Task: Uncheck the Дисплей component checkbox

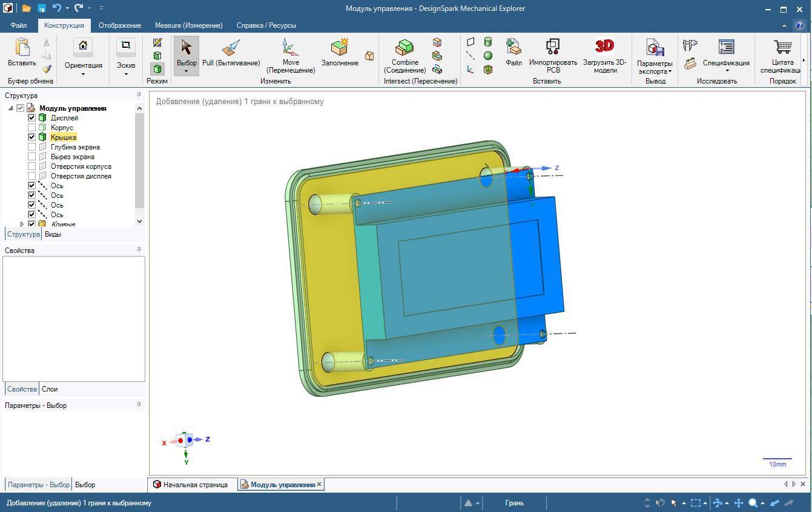Action: pyautogui.click(x=32, y=118)
